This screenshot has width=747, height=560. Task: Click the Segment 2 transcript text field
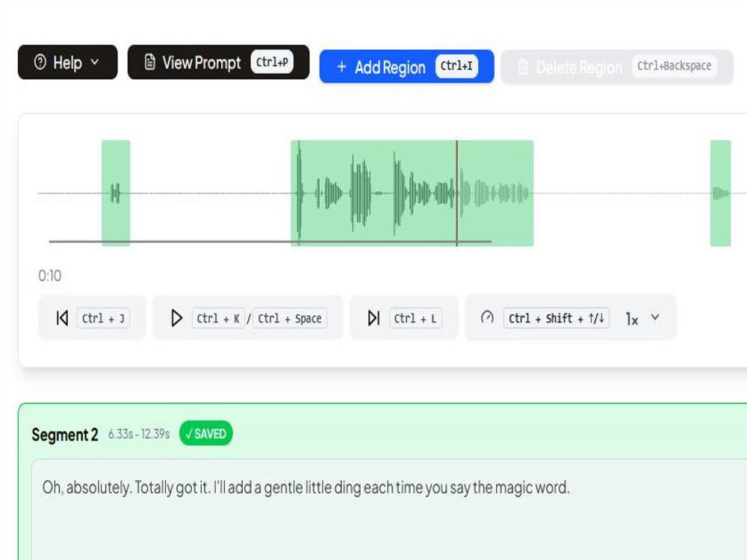tap(389, 509)
